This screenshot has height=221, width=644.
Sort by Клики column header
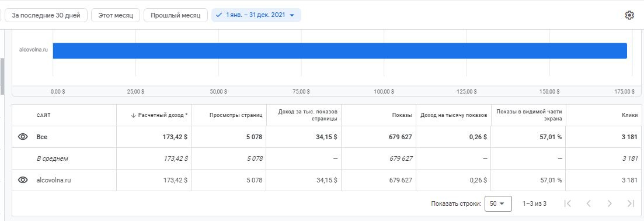coord(629,116)
